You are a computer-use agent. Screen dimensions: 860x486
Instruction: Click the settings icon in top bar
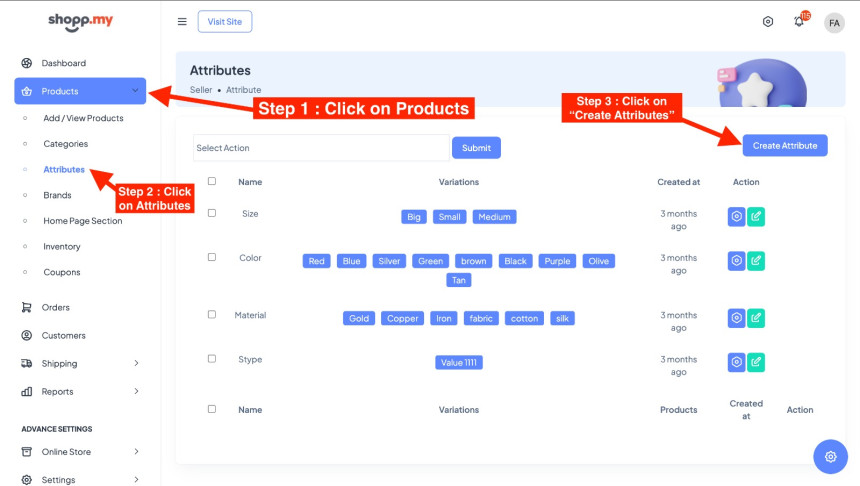point(768,22)
